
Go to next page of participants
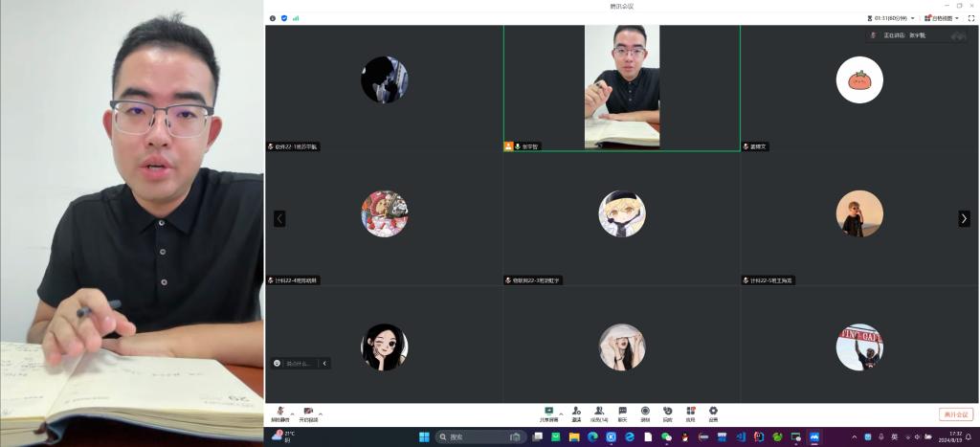(x=964, y=218)
